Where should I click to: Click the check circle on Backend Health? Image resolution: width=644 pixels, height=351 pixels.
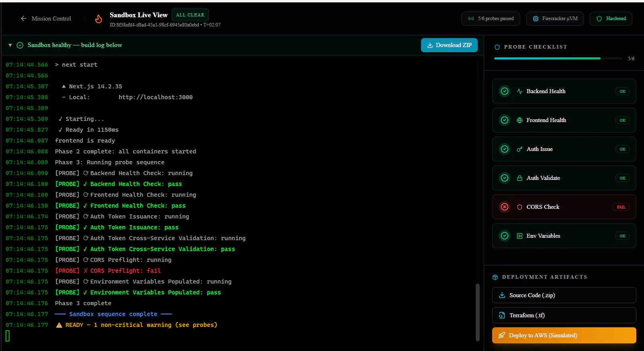(x=505, y=91)
